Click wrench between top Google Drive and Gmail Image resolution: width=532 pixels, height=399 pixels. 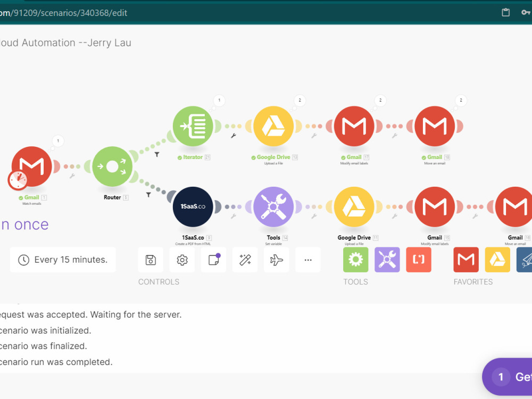tap(314, 136)
